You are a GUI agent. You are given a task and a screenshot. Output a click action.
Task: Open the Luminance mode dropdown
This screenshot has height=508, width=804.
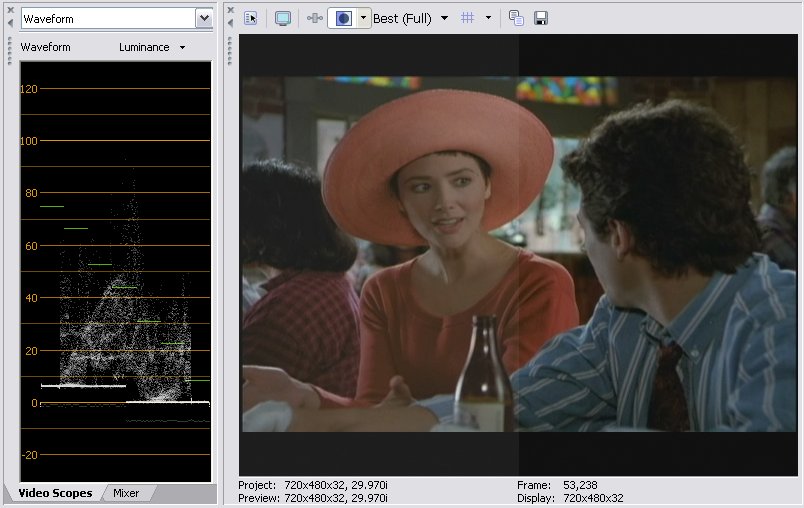click(x=152, y=47)
